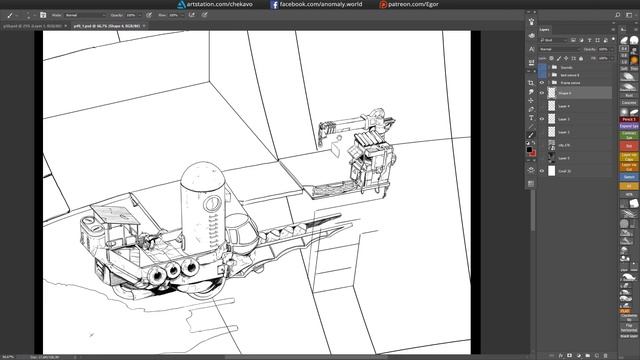The width and height of the screenshot is (640, 360).
Task: Hide the Shape 4 layer eye
Action: 542,93
